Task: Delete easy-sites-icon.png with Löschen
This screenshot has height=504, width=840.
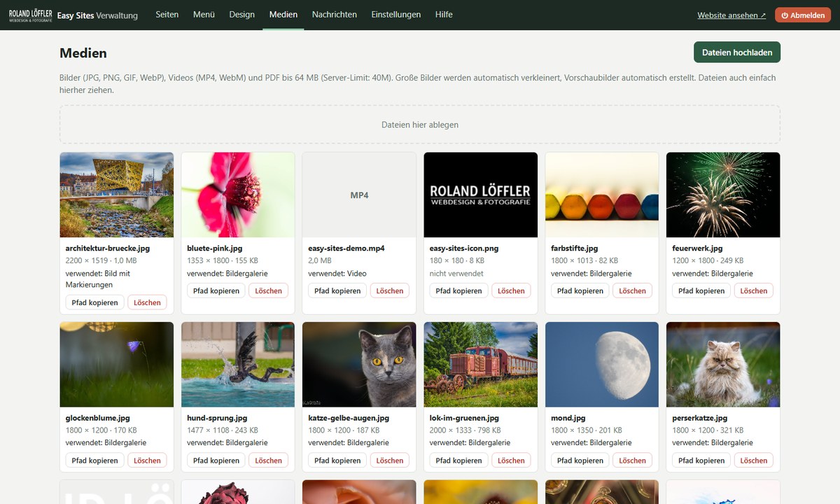Action: click(x=511, y=290)
